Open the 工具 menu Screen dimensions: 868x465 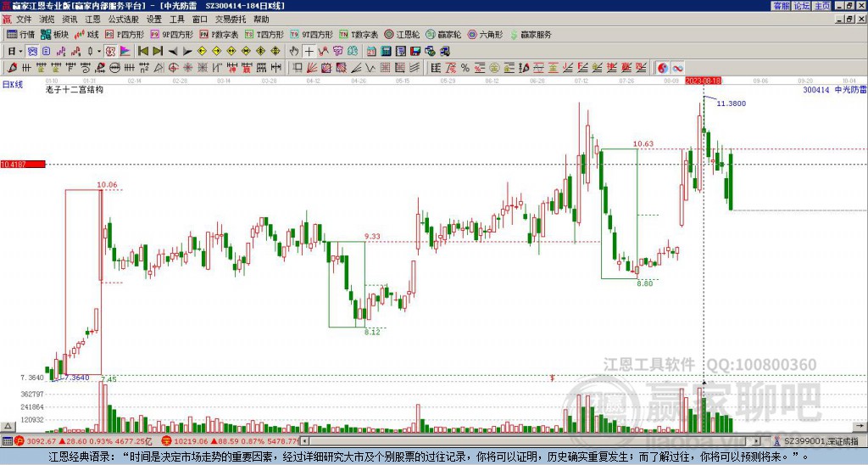pos(177,20)
